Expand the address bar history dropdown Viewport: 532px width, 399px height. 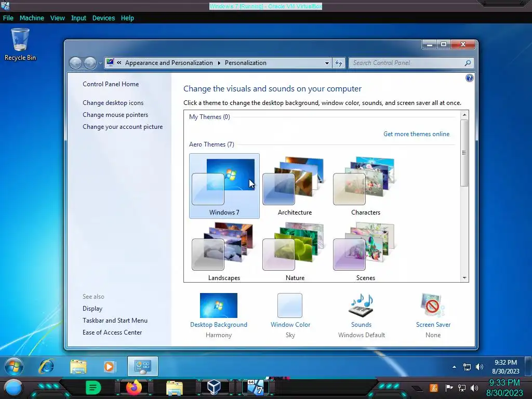coord(327,63)
